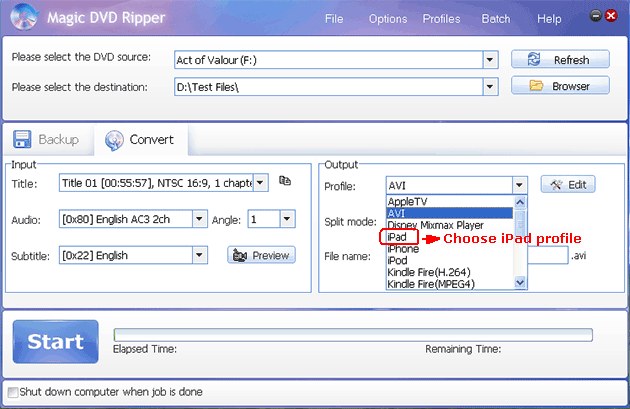Choose the iPad profile
630x409 pixels.
449,237
